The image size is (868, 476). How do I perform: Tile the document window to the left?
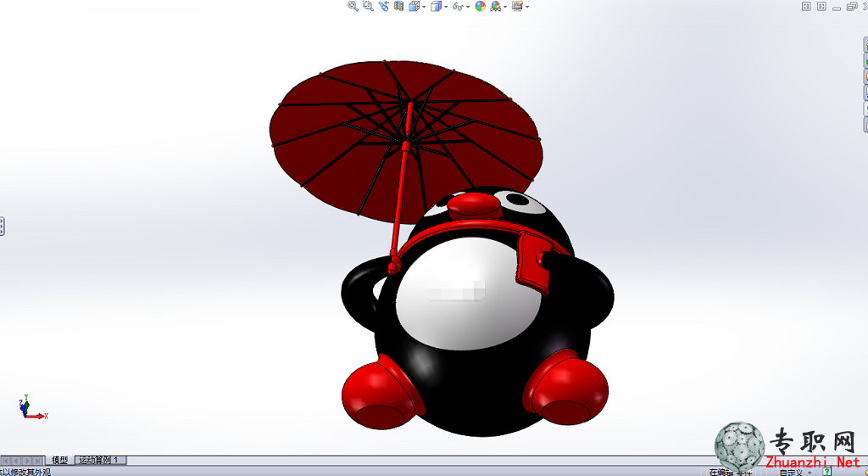tap(807, 6)
